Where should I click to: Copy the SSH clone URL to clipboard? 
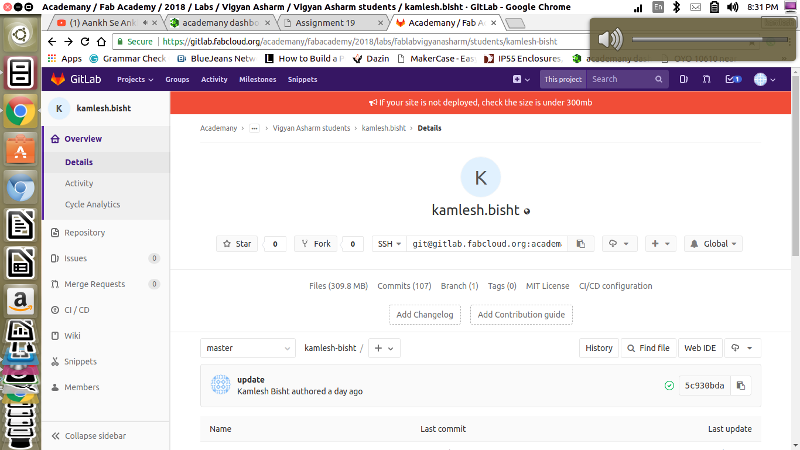(x=581, y=244)
